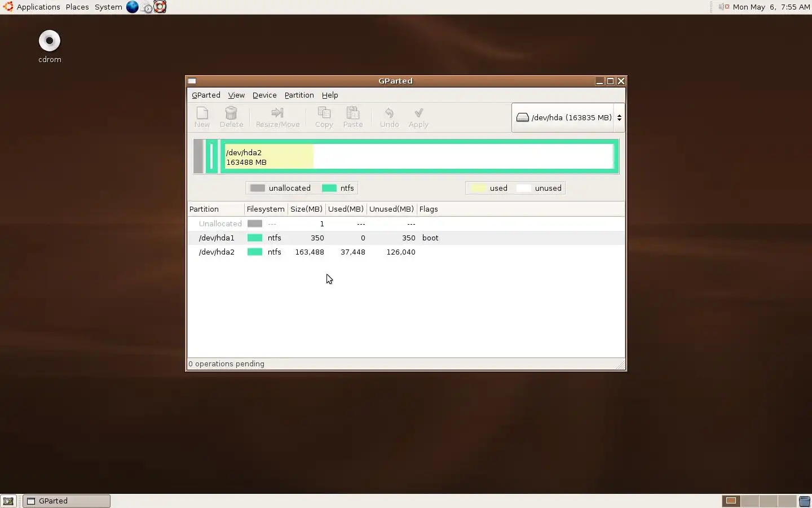Select the gray unallocated block in disk graphic
This screenshot has width=812, height=508.
[198, 156]
